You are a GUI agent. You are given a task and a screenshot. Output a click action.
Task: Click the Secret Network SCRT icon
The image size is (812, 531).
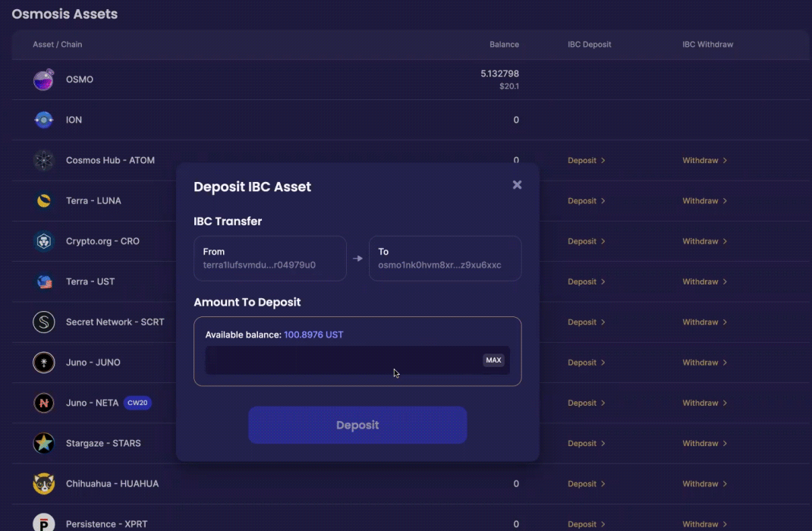[x=43, y=322]
